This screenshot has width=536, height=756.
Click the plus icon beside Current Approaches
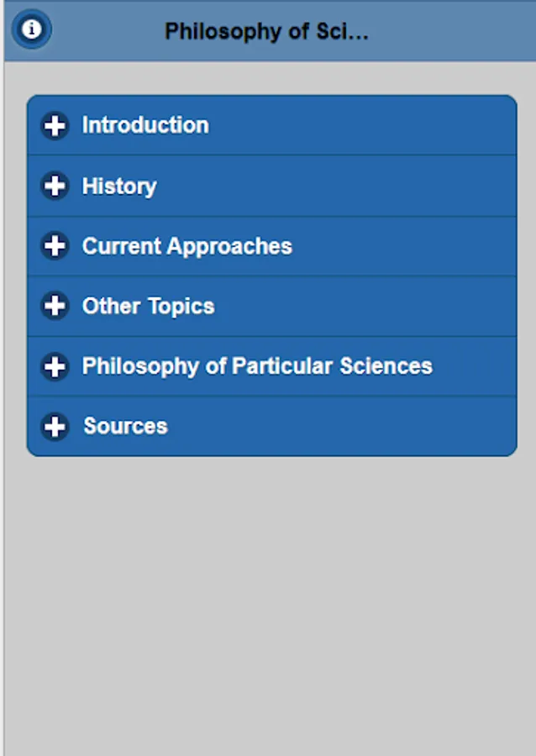tap(55, 246)
